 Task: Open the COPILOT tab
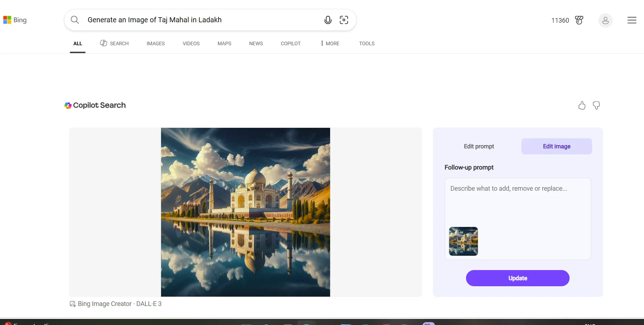tap(291, 43)
